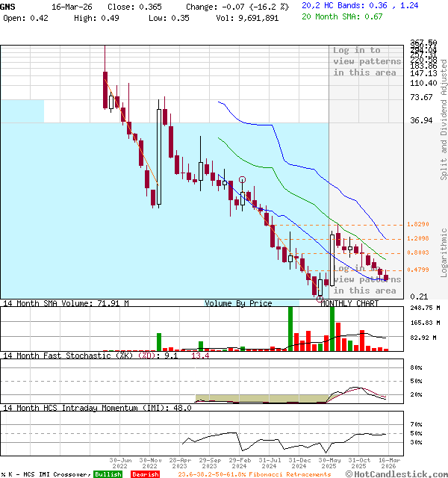Select the 0.4799 Fibonacci level label
448x478 pixels.
(417, 270)
